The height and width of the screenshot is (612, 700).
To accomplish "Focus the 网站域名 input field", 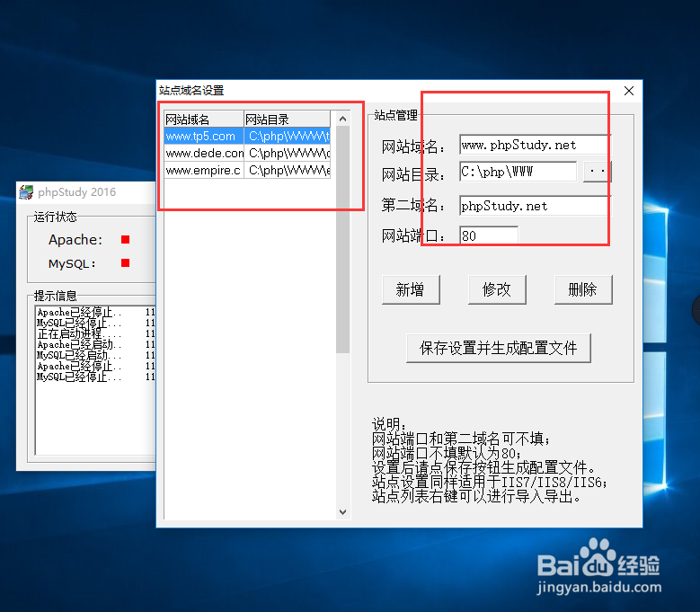I will pos(535,145).
